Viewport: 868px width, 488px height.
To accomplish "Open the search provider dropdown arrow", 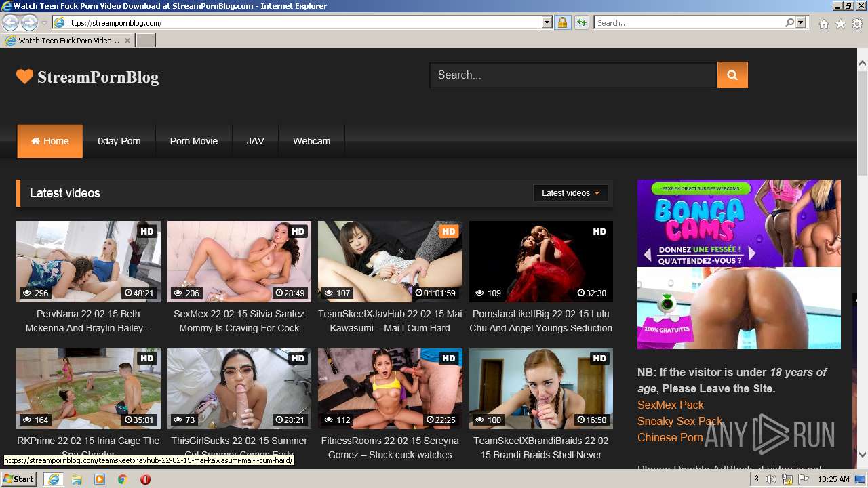I will point(801,22).
